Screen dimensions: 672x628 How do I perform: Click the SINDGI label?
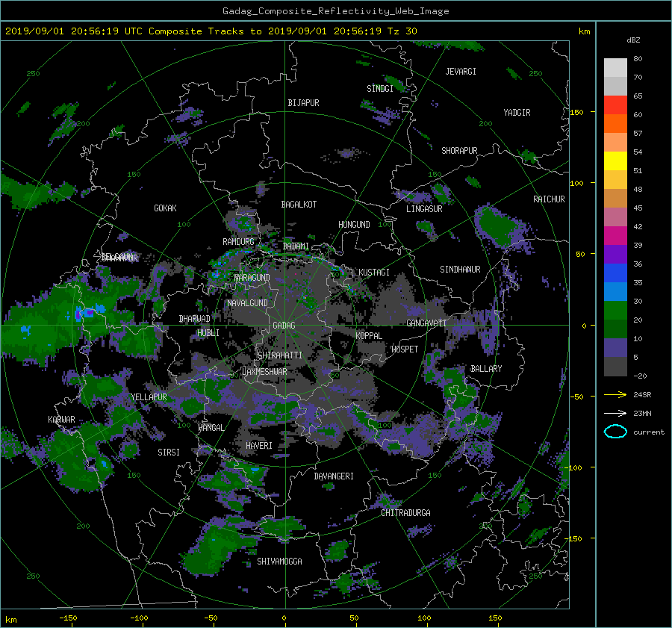coord(380,89)
